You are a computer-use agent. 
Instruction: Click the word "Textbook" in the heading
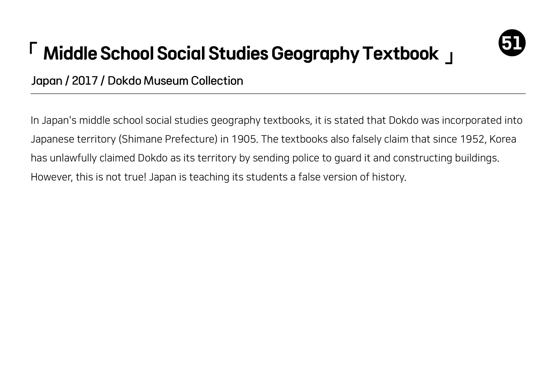click(x=400, y=54)
